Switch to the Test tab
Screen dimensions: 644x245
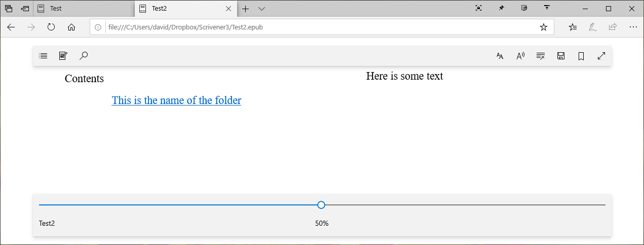[84, 9]
